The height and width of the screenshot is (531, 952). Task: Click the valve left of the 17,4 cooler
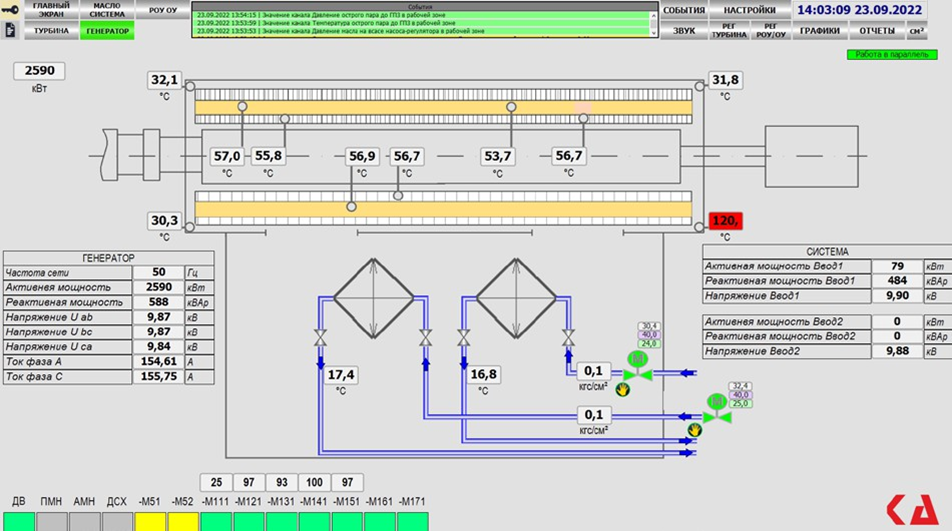click(x=320, y=338)
